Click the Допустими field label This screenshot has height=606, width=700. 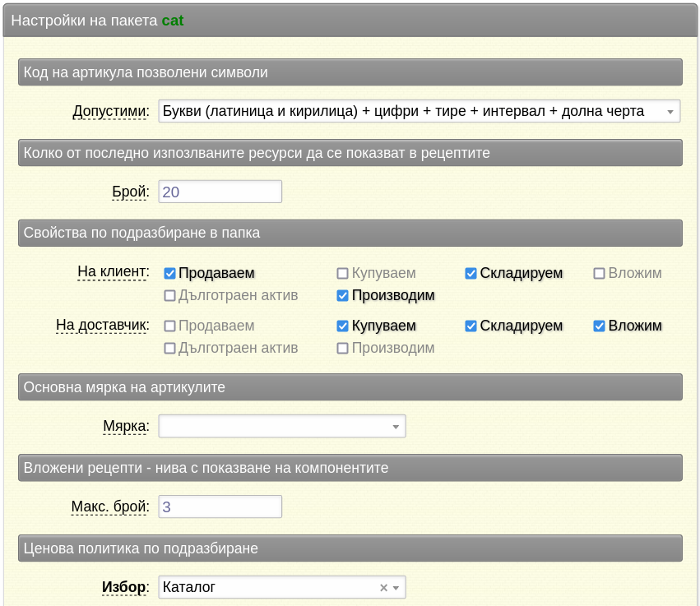tap(111, 111)
